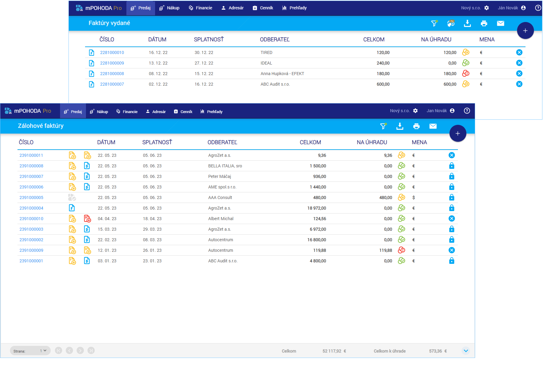This screenshot has height=392, width=543.
Task: Open invoice 2391000011 link
Action: click(x=31, y=155)
